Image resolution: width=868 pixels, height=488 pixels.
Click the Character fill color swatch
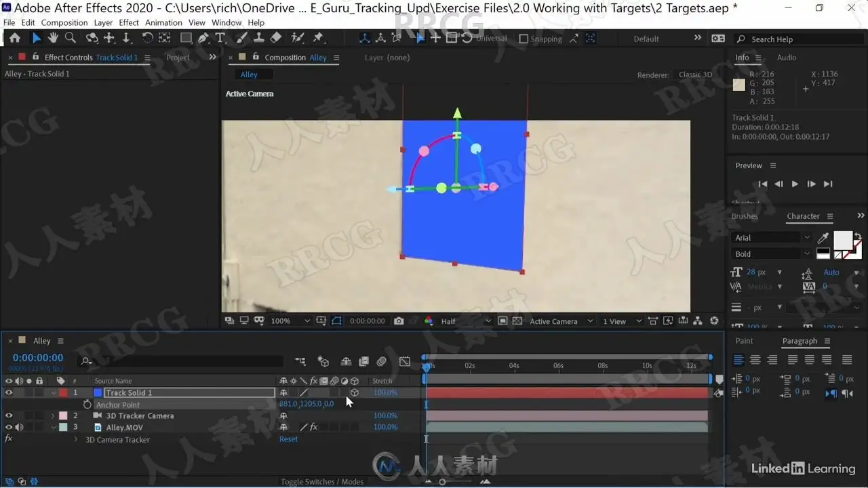coord(842,240)
